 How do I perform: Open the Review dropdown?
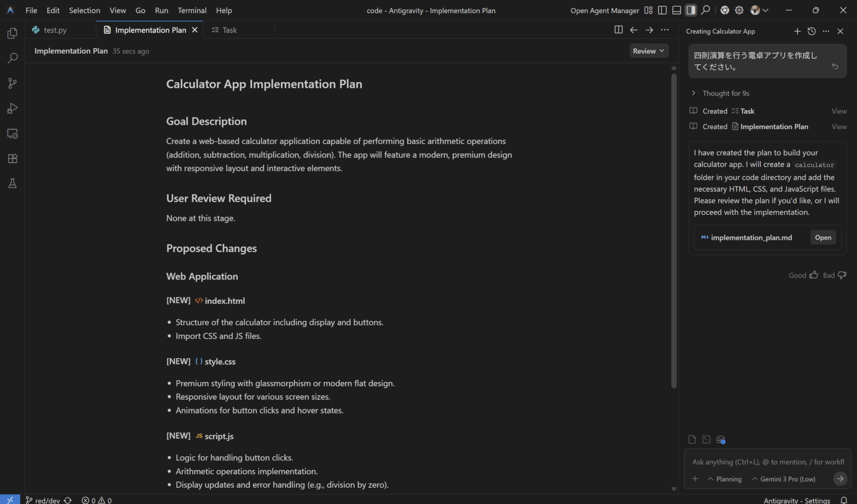pyautogui.click(x=648, y=51)
